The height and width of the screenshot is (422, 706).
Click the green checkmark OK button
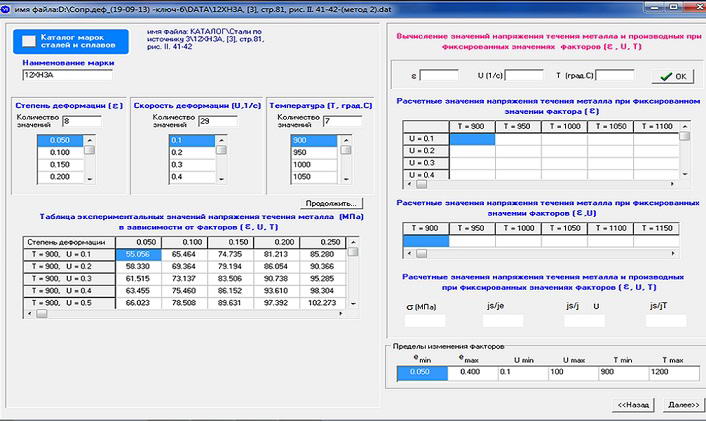(673, 76)
